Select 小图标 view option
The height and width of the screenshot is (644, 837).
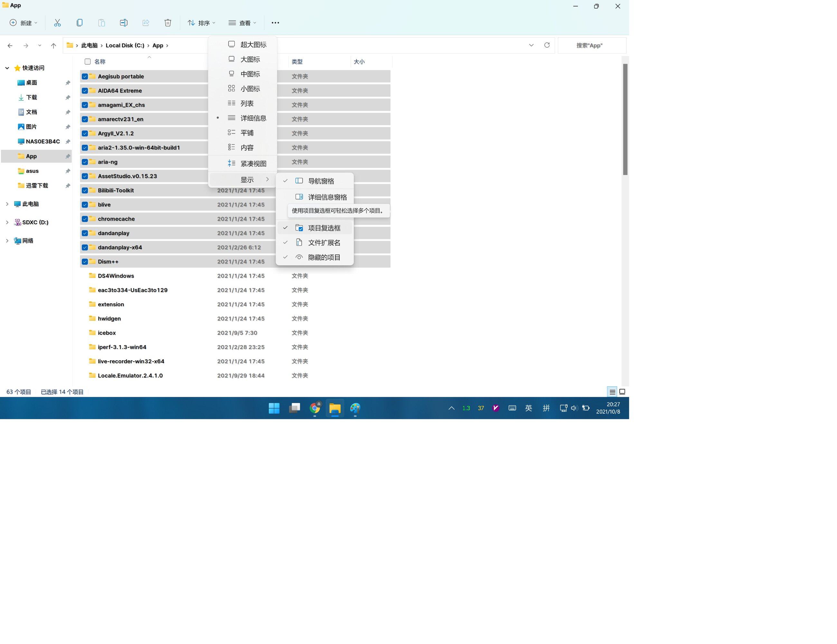click(243, 89)
